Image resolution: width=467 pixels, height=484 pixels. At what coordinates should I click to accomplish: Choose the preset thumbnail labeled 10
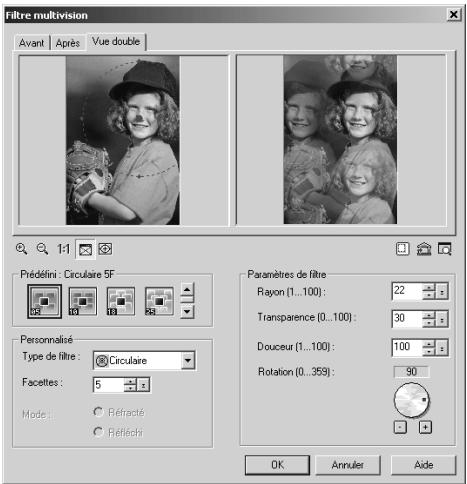pyautogui.click(x=83, y=301)
